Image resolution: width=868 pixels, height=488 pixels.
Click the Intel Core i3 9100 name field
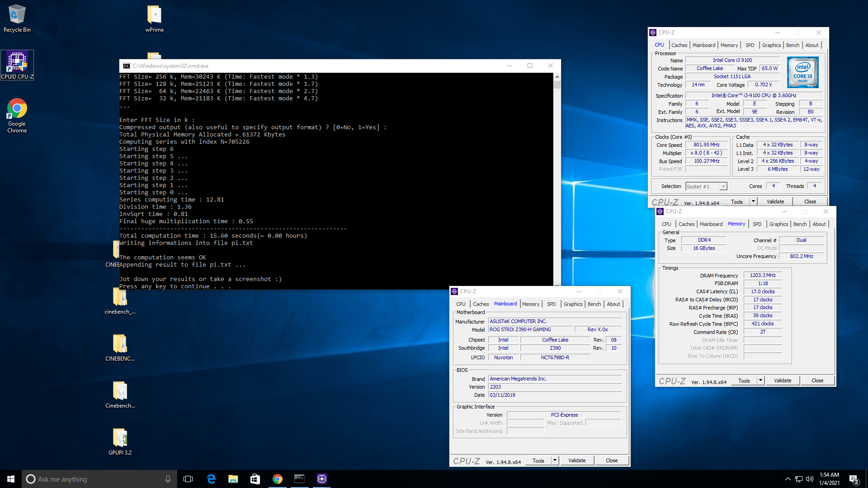point(732,60)
